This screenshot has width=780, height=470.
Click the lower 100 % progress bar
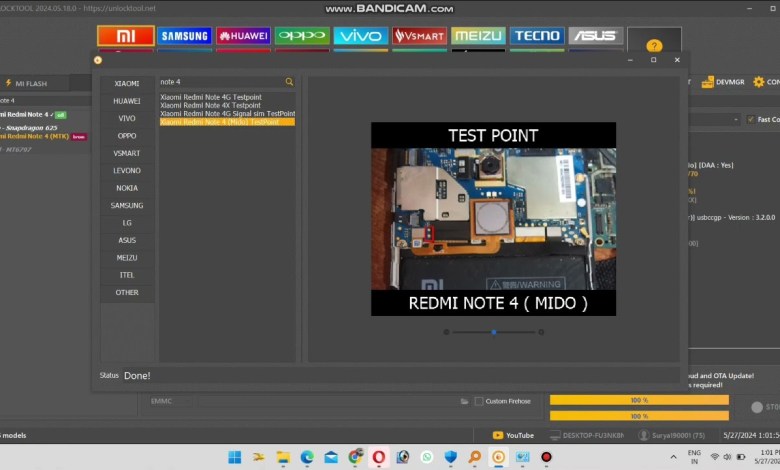click(x=639, y=416)
